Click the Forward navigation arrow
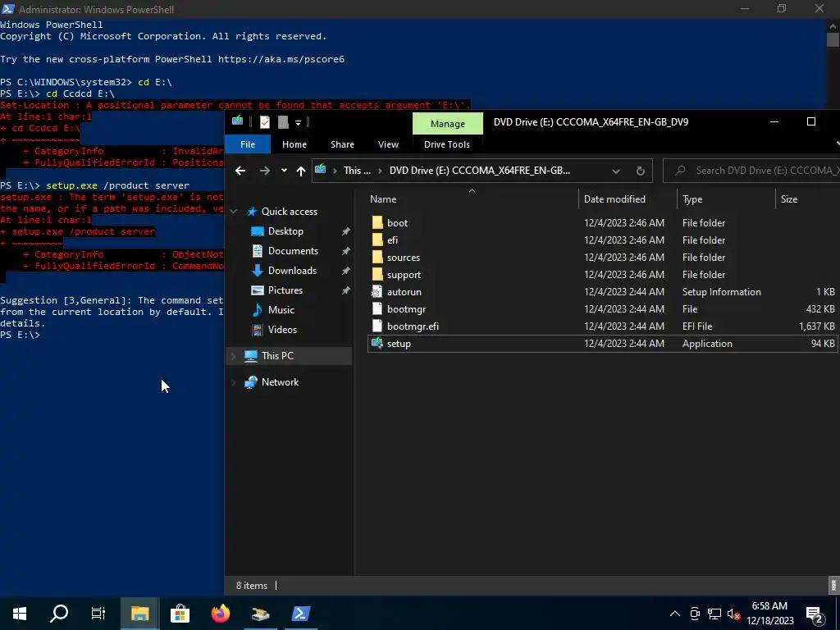The width and height of the screenshot is (840, 630). [x=265, y=171]
